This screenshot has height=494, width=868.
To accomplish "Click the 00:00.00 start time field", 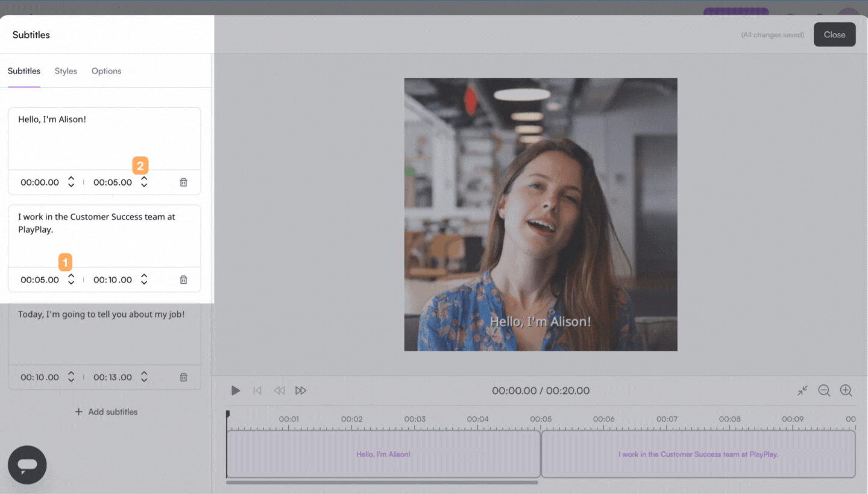I will pyautogui.click(x=40, y=183).
